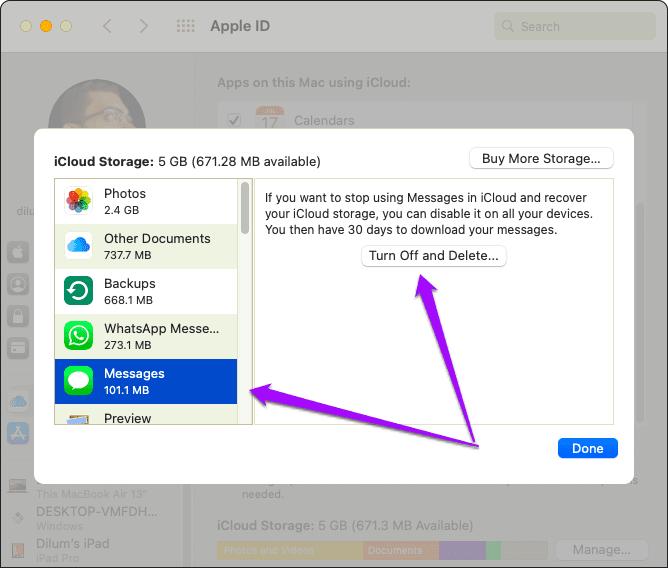Click the '668.1 MB' size value
Screen dimensions: 668x568
(128, 300)
